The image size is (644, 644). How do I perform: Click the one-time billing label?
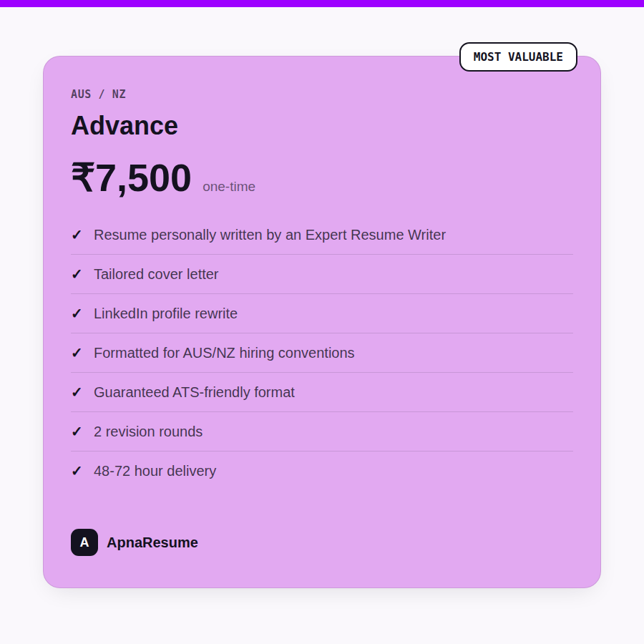pyautogui.click(x=229, y=187)
